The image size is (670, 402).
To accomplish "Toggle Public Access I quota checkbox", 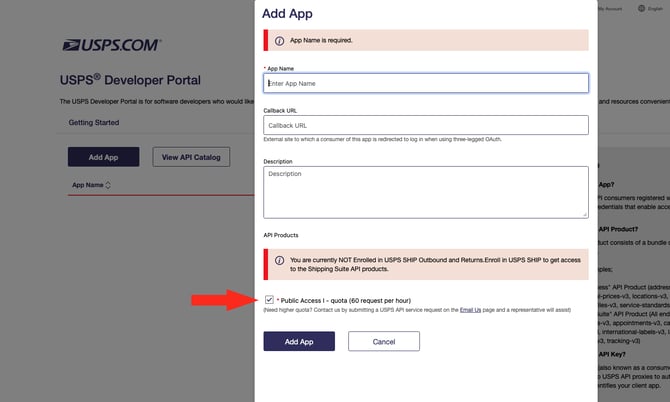I will coord(270,299).
